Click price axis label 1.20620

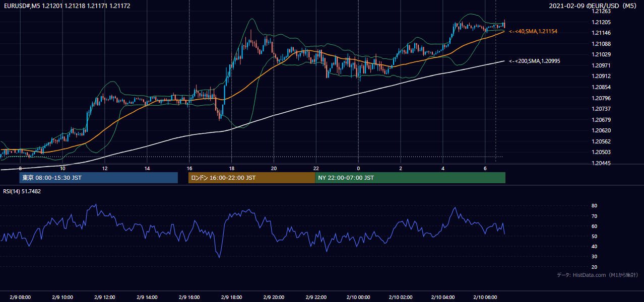601,130
